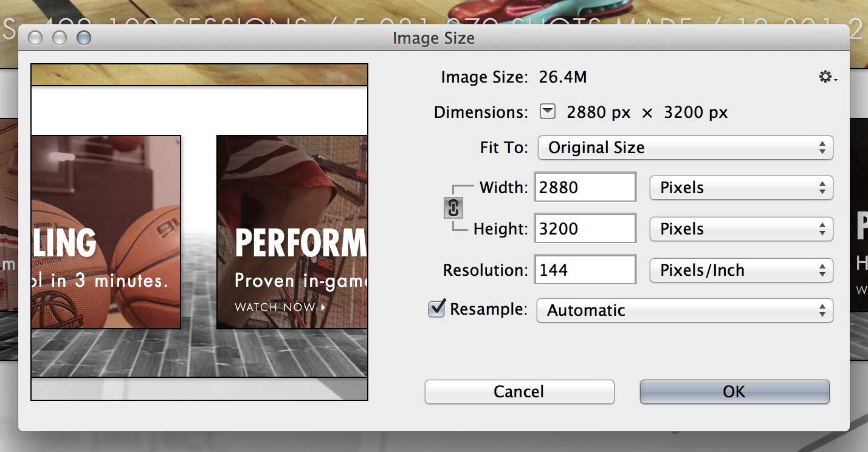Open the Resample method Automatic dropdown
The height and width of the screenshot is (452, 868).
[x=684, y=310]
